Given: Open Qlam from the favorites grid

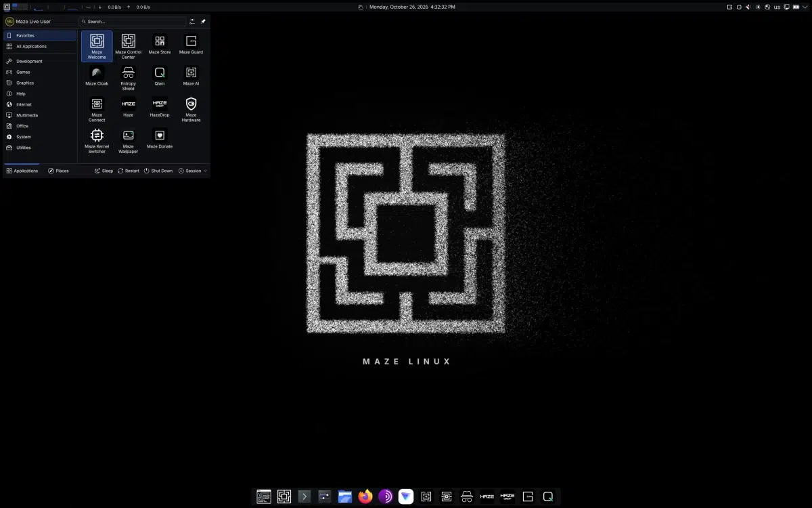Looking at the screenshot, I should click(160, 76).
